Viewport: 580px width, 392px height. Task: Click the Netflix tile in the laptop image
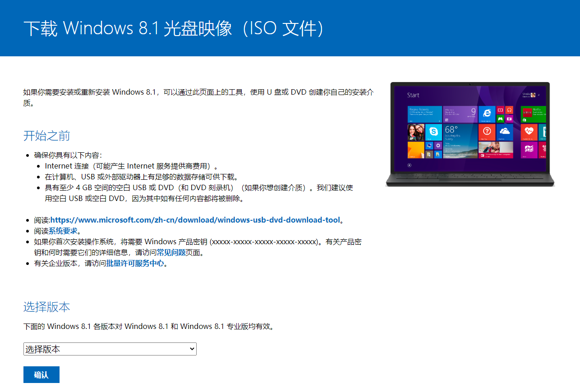(x=534, y=114)
